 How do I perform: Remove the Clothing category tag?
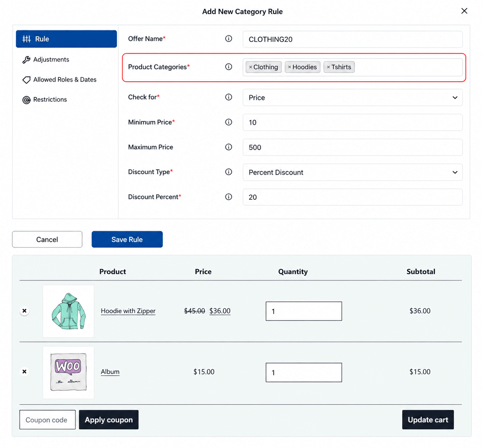(x=250, y=67)
